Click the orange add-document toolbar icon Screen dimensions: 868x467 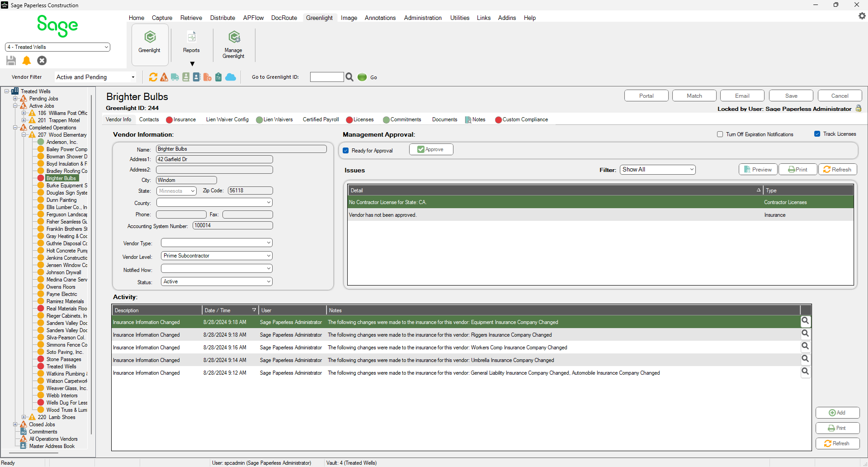208,77
